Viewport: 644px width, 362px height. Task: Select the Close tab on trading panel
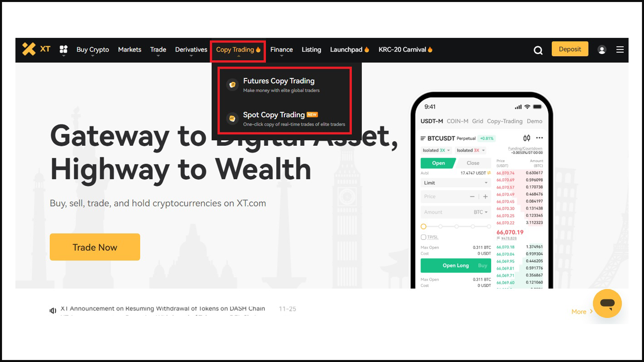coord(472,162)
